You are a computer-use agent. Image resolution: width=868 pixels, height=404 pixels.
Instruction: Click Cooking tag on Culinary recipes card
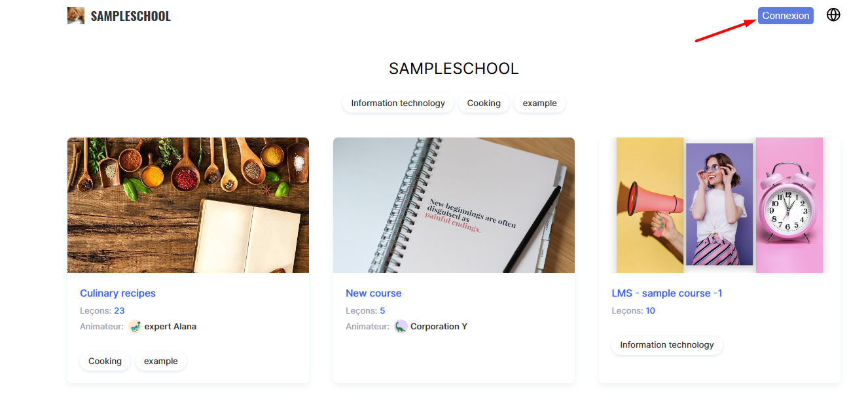(105, 361)
